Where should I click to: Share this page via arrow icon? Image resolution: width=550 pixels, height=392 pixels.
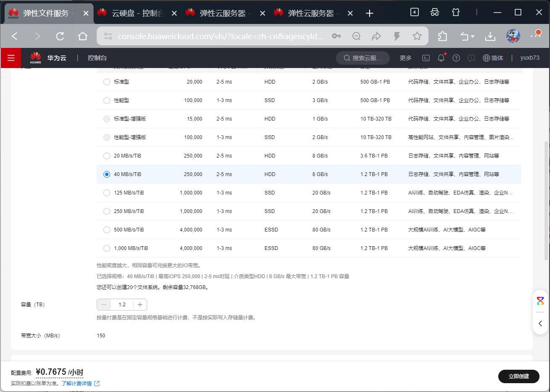click(376, 36)
